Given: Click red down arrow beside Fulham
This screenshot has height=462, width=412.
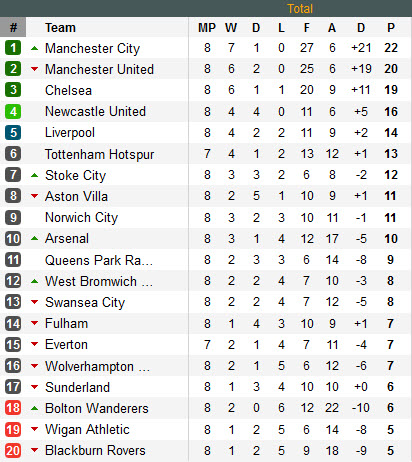Looking at the screenshot, I should (34, 323).
